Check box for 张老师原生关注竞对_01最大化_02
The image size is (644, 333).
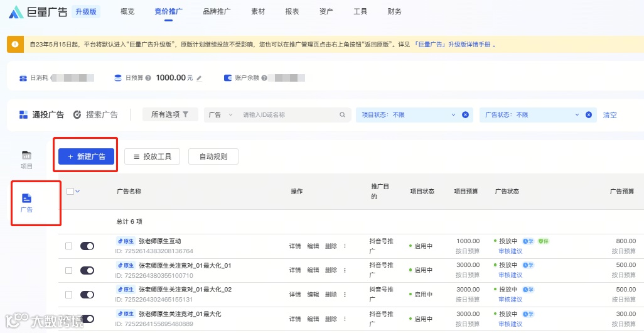(68, 294)
